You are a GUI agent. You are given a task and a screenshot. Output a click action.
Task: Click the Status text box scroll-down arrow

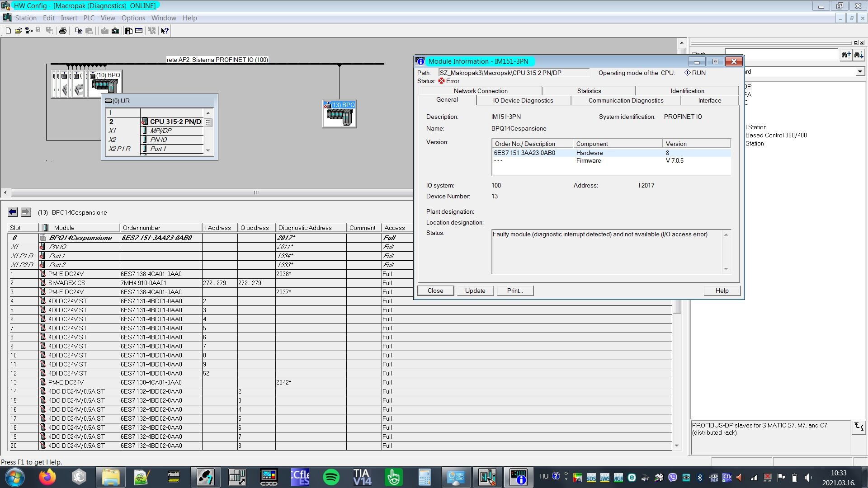click(x=726, y=269)
